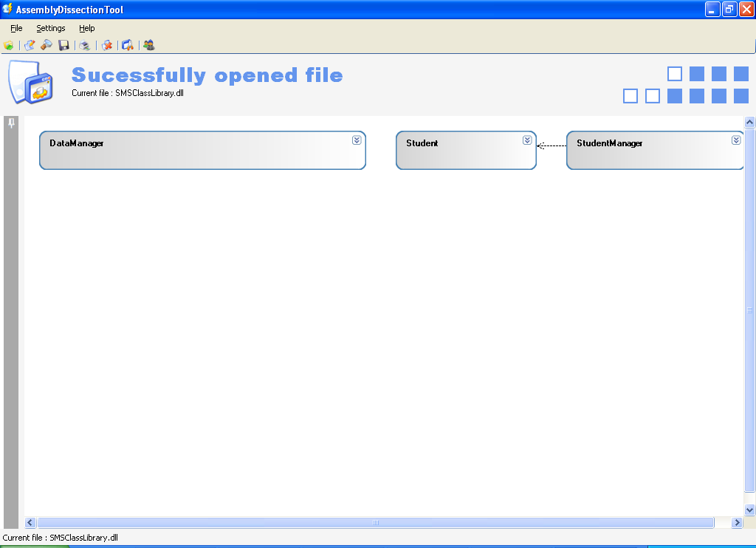Screen dimensions: 756x548
Task: Click the 'Sucessfully opened file' heading
Action: point(207,75)
